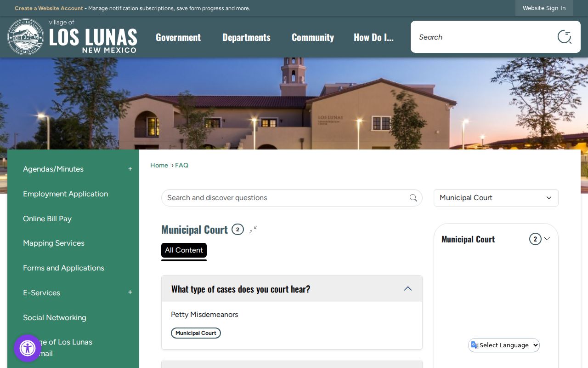Click the FAQ search magnifying glass icon
Viewport: 588px width, 368px height.
coord(413,198)
